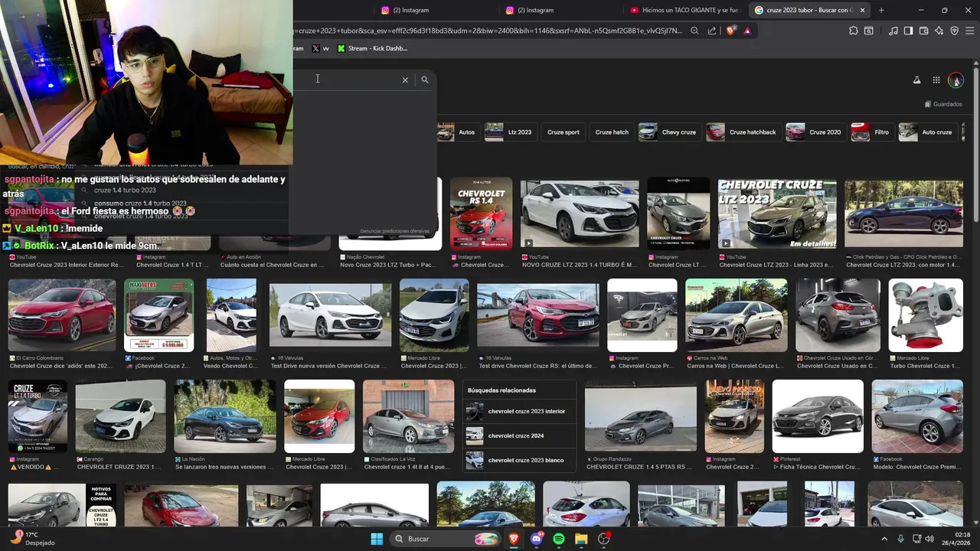Open the volume icon in system tray
The image size is (980, 551).
[x=929, y=539]
